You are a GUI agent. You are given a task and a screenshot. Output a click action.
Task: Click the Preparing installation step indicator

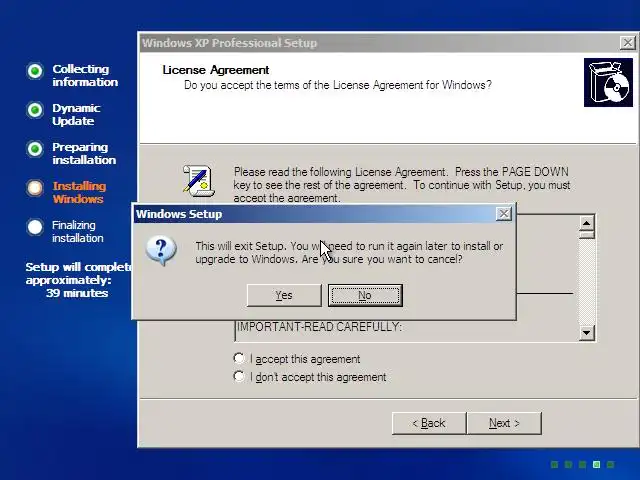click(35, 149)
